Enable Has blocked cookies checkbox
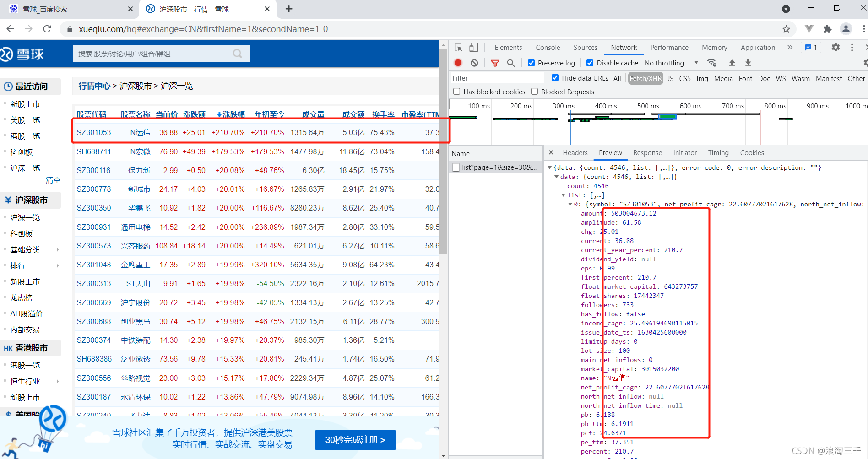Screen dimensions: 868x459 pos(456,92)
